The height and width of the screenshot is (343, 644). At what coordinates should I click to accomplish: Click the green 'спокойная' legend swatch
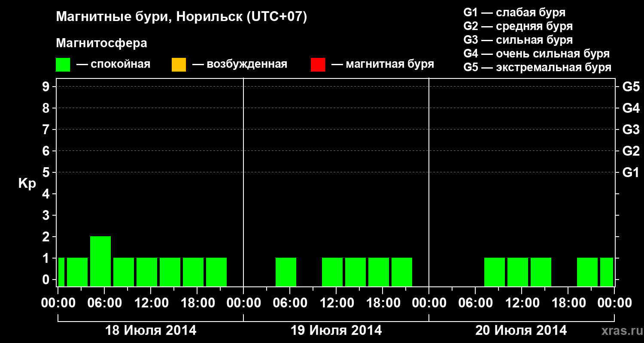63,65
